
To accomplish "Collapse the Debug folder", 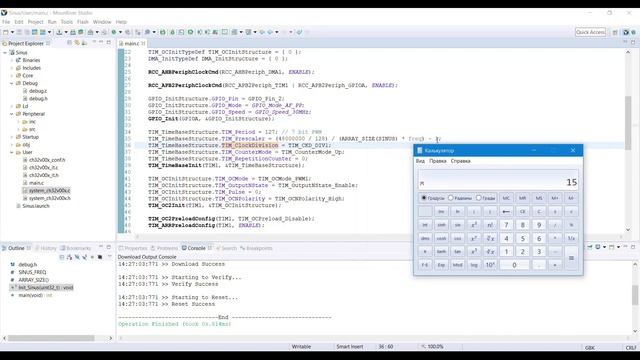I will [12, 83].
